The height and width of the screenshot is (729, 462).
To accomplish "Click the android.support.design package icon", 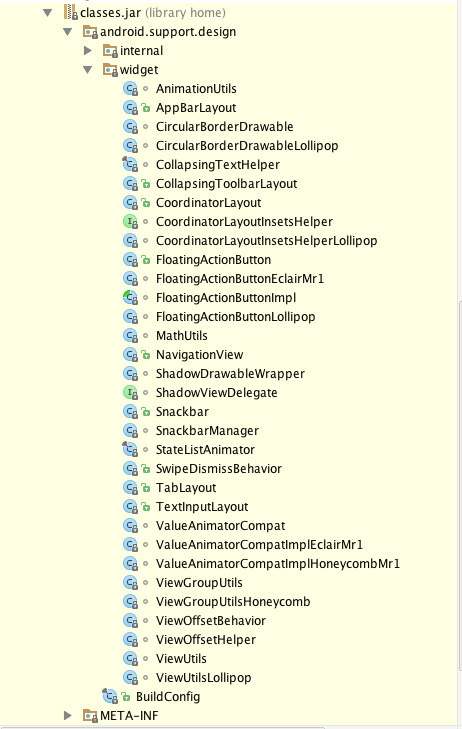I will (90, 32).
